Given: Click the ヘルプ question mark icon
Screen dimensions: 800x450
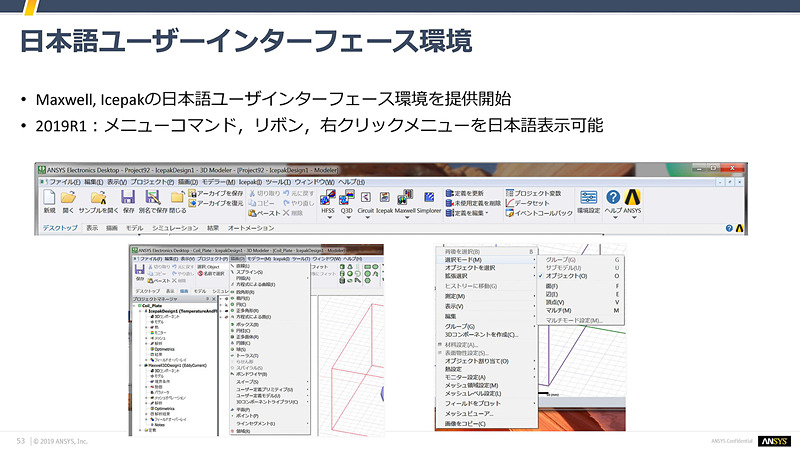Looking at the screenshot, I should click(613, 197).
